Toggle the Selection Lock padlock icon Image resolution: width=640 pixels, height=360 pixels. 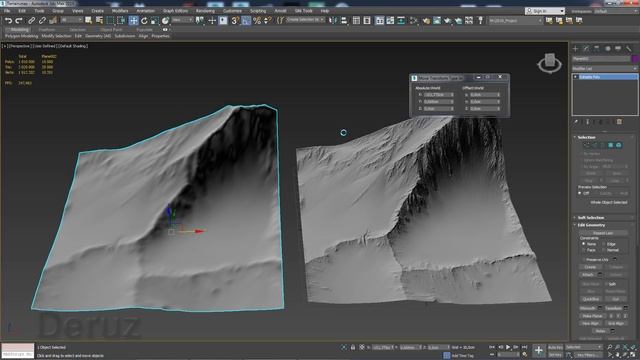click(353, 347)
